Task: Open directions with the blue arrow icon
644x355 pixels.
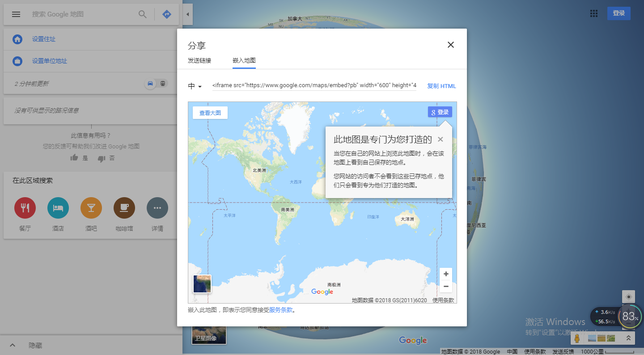Action: click(167, 14)
